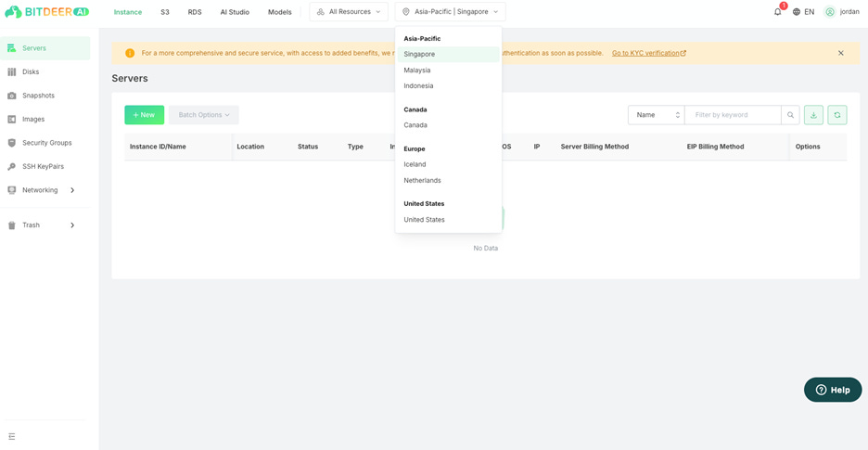The width and height of the screenshot is (868, 450).
Task: Toggle the Asia-Pacific | Singapore region dropdown
Action: coord(450,12)
